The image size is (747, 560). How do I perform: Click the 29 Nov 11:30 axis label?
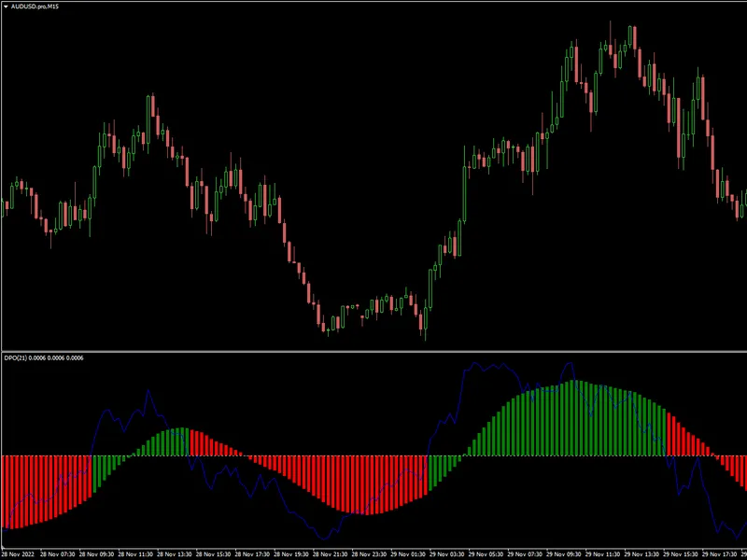coord(603,554)
